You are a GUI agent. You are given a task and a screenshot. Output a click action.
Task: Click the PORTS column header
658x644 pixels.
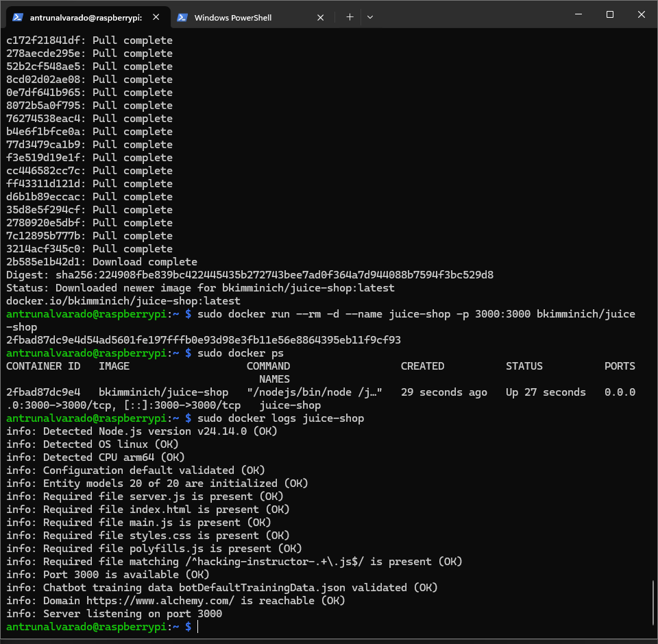tap(620, 366)
